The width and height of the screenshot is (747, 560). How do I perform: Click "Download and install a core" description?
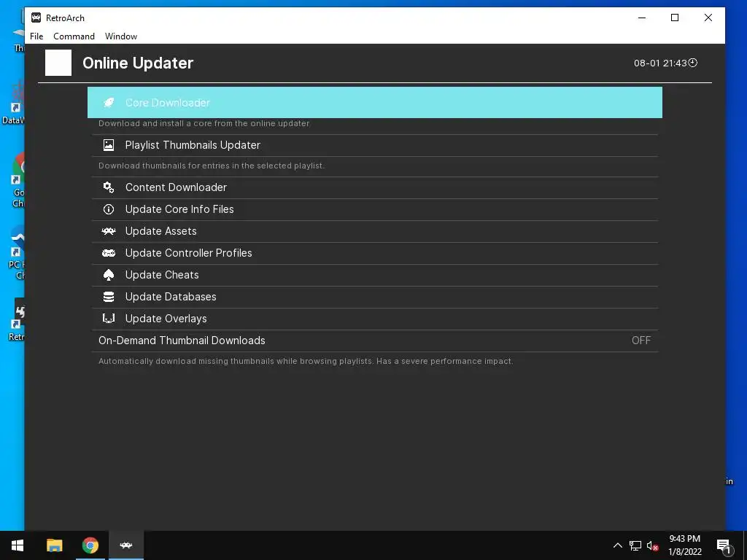click(204, 123)
